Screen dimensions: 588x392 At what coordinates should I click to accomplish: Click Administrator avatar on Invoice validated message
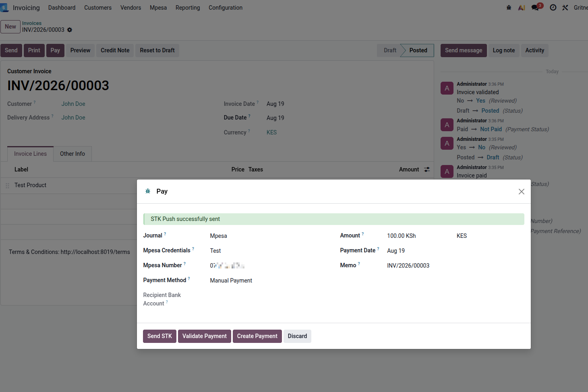tap(447, 88)
